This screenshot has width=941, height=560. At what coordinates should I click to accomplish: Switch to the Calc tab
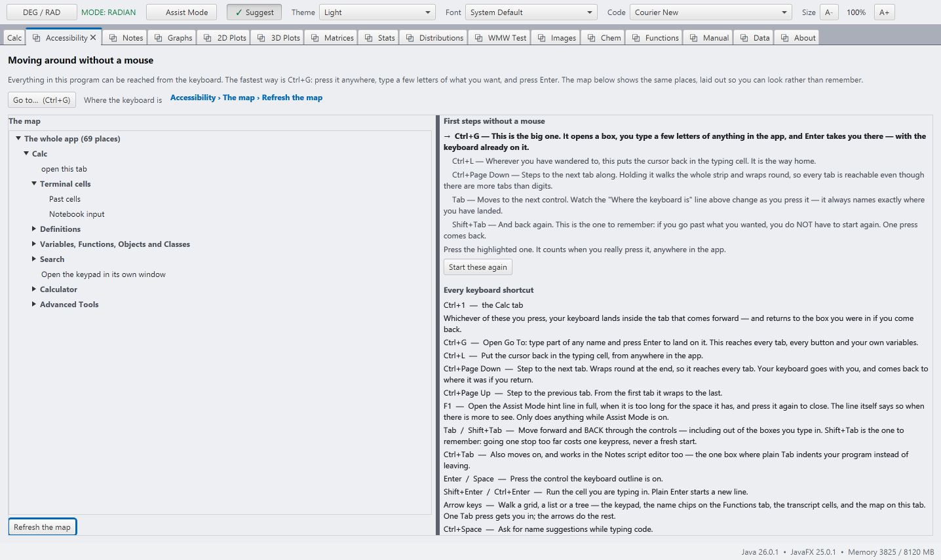[14, 38]
